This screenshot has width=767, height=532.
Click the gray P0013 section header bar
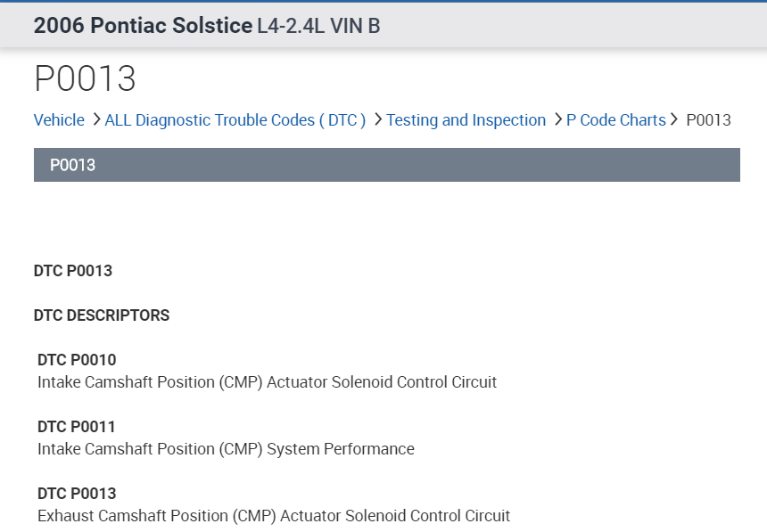386,165
